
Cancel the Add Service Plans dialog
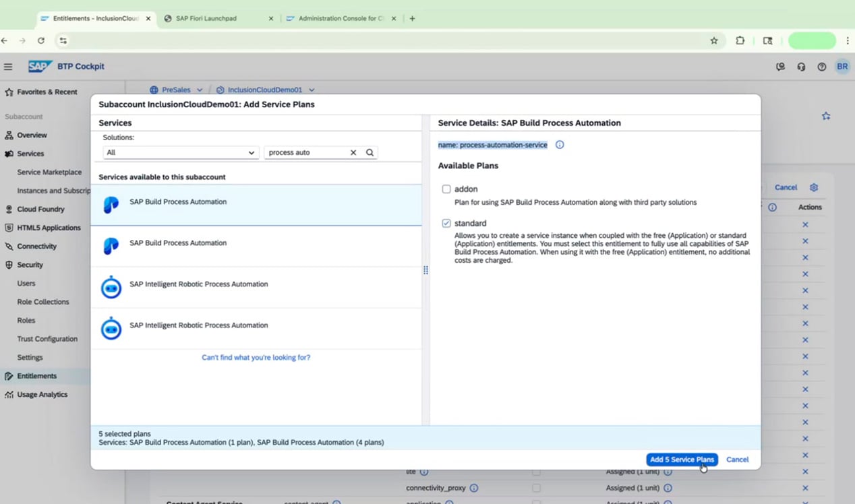point(737,460)
